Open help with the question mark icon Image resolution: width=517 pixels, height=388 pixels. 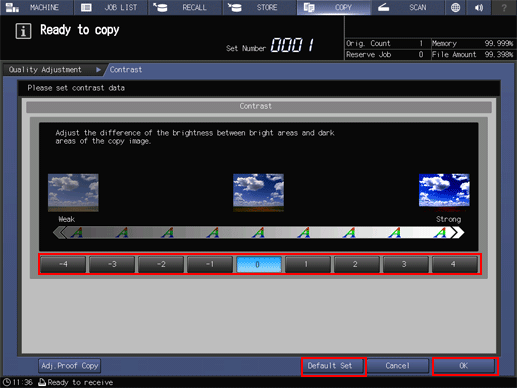coord(504,7)
